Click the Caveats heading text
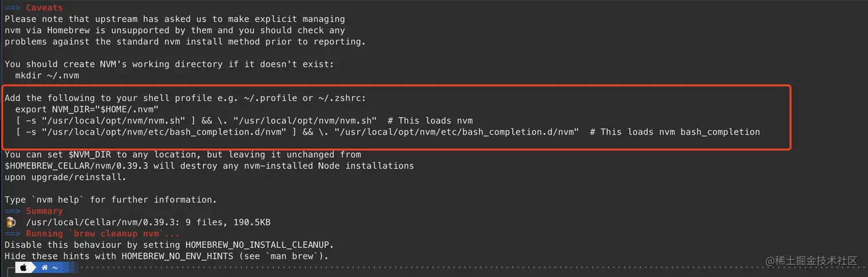The image size is (868, 277). [x=44, y=8]
